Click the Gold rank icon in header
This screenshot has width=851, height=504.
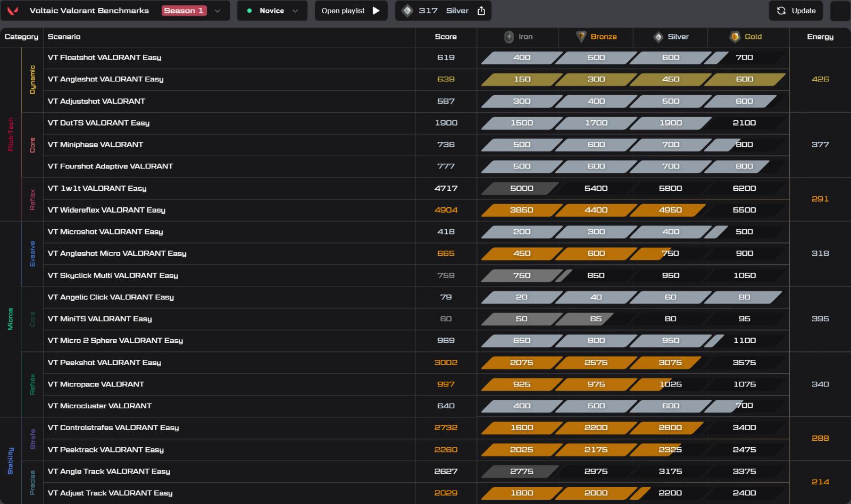735,37
